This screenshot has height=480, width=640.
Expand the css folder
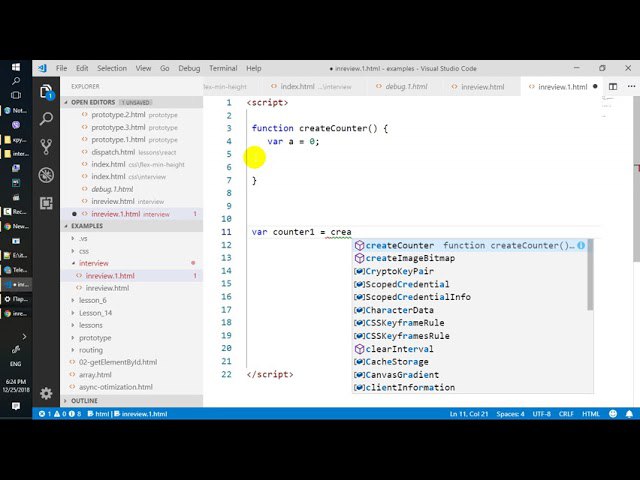click(84, 251)
